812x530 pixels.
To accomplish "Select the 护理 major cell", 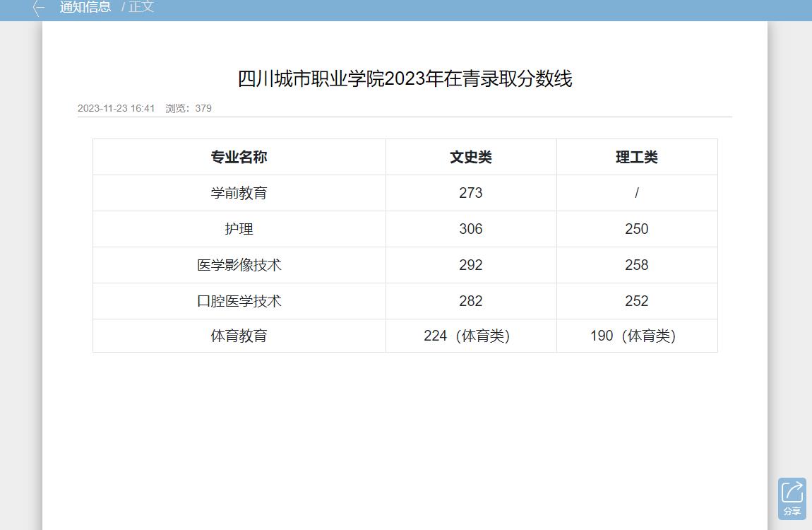I will pos(239,229).
